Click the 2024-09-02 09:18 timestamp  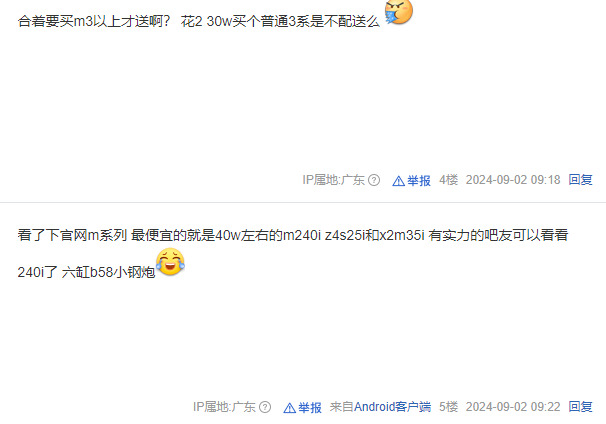[513, 180]
